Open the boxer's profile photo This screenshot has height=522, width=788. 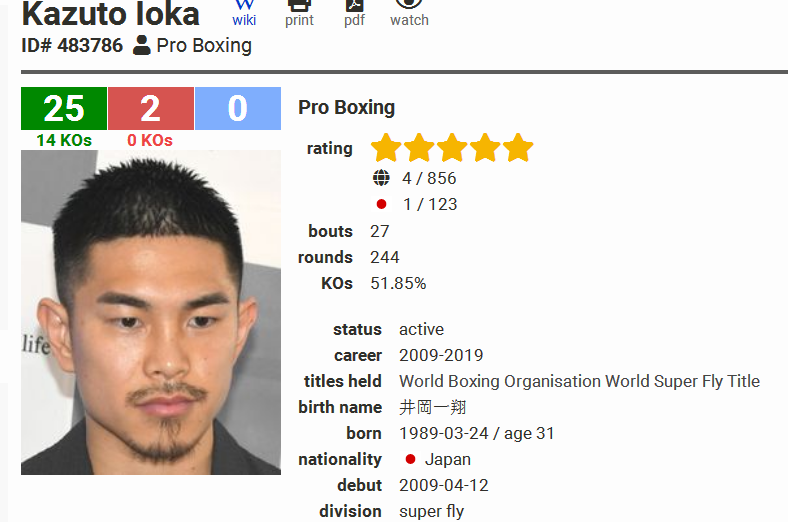point(151,312)
